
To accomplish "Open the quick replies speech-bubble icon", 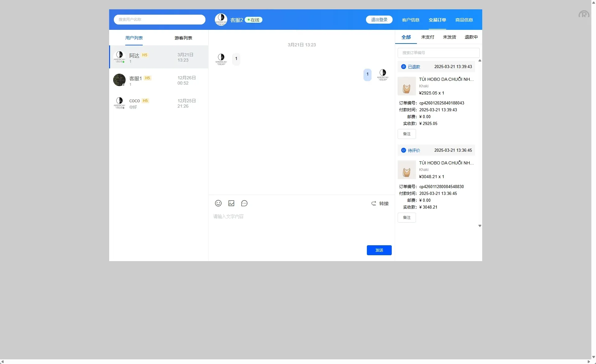I will [244, 203].
